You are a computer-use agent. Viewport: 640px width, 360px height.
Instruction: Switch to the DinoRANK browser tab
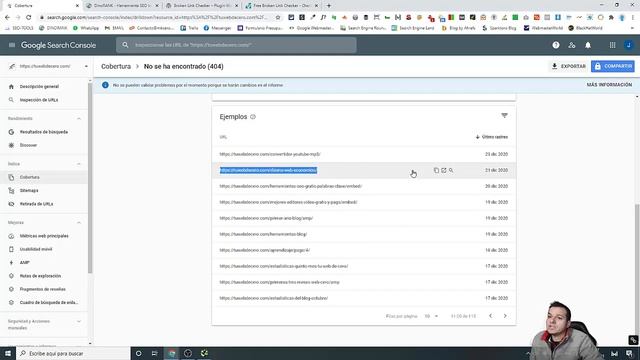pyautogui.click(x=121, y=6)
